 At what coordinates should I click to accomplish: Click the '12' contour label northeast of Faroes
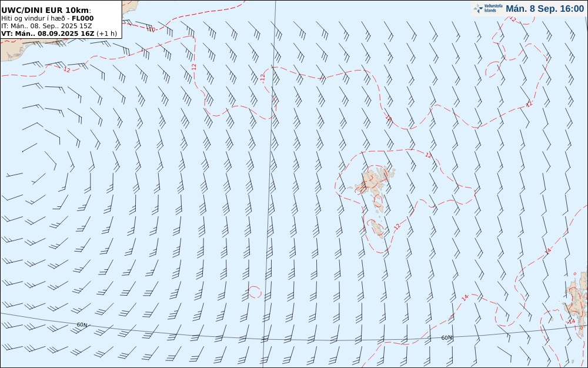click(x=428, y=155)
